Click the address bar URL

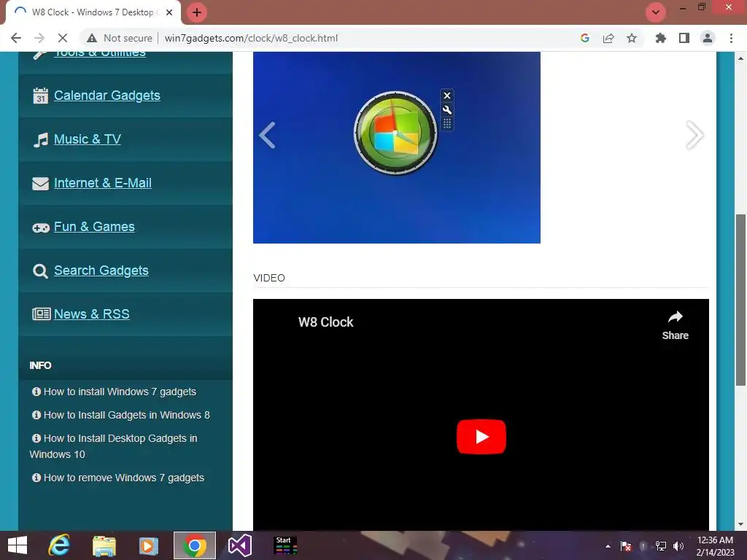[x=251, y=38]
